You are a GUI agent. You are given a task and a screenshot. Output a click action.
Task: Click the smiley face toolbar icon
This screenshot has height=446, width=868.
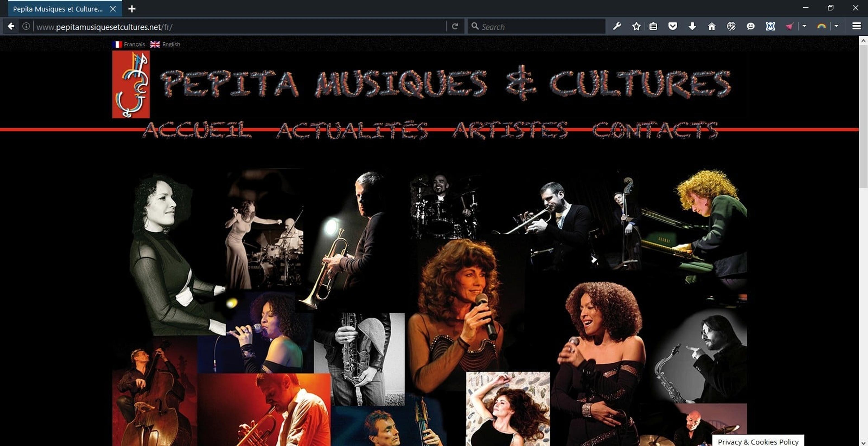pos(750,26)
